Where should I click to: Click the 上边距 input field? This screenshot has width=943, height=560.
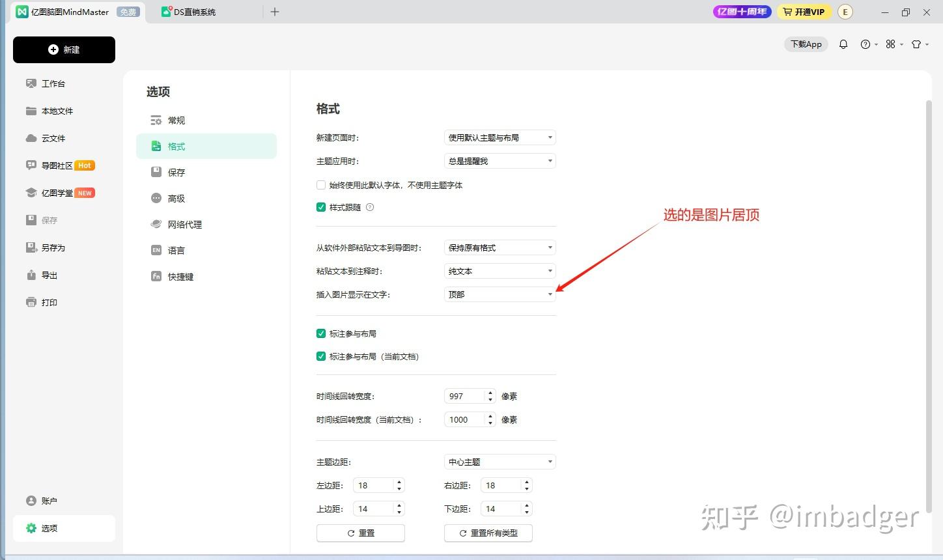pos(374,509)
